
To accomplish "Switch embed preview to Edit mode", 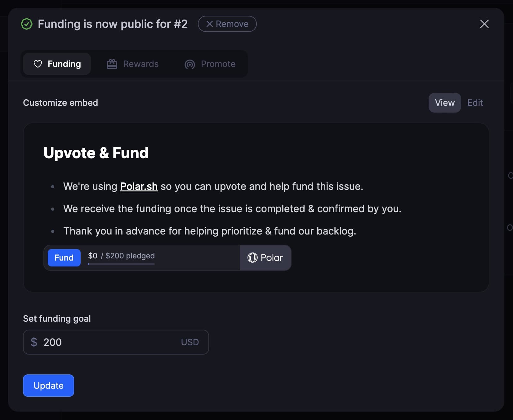I will pos(475,103).
